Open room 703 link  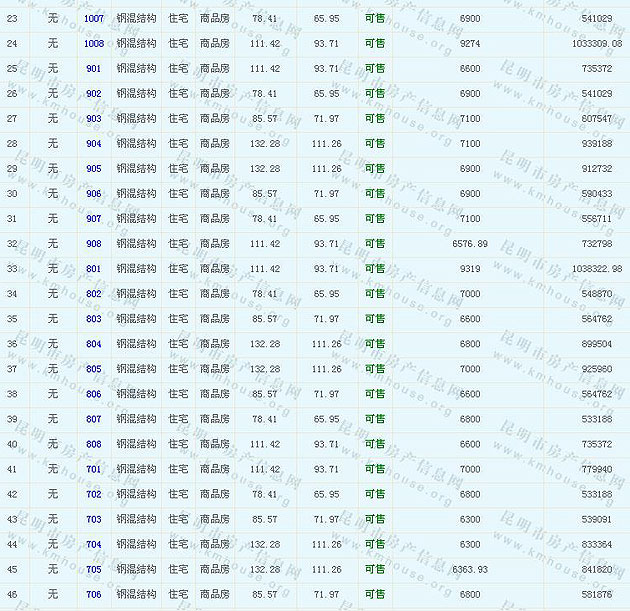tap(93, 519)
